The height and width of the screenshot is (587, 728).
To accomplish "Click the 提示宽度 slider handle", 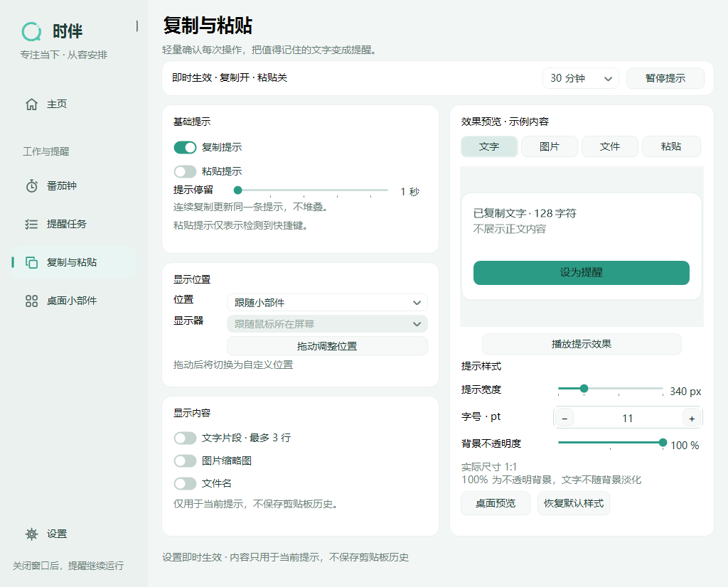I will (x=584, y=389).
